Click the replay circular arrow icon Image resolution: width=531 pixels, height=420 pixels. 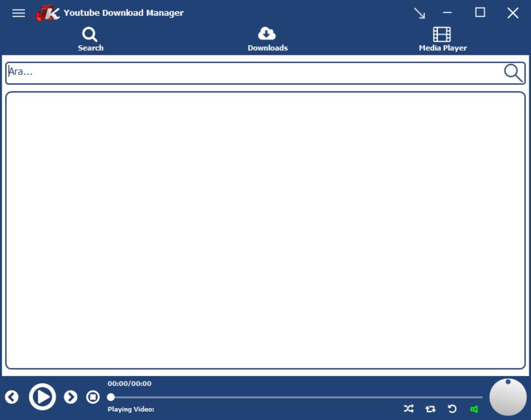click(452, 409)
